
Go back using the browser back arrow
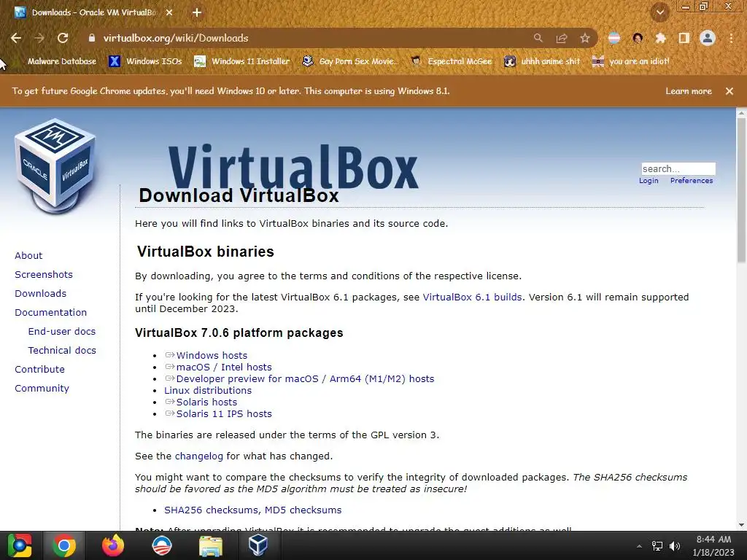click(x=16, y=38)
